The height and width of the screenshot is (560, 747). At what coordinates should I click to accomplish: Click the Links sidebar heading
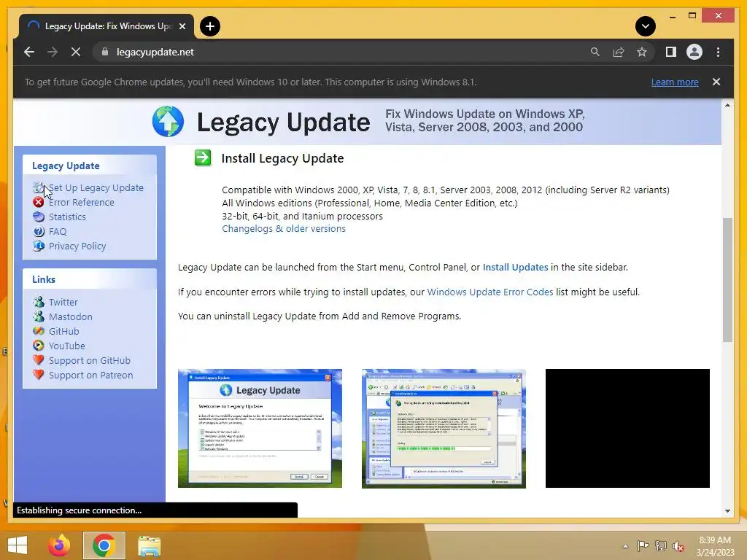[x=44, y=279]
